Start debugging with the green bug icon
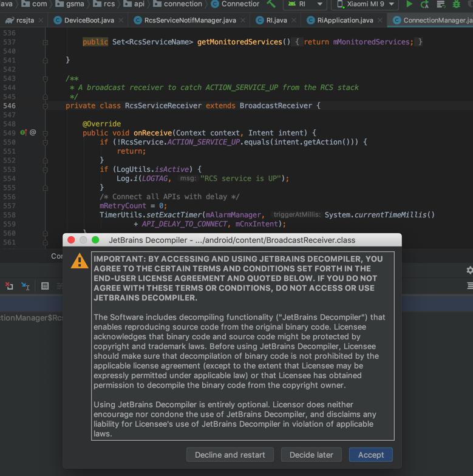The height and width of the screenshot is (476, 473). tap(457, 4)
